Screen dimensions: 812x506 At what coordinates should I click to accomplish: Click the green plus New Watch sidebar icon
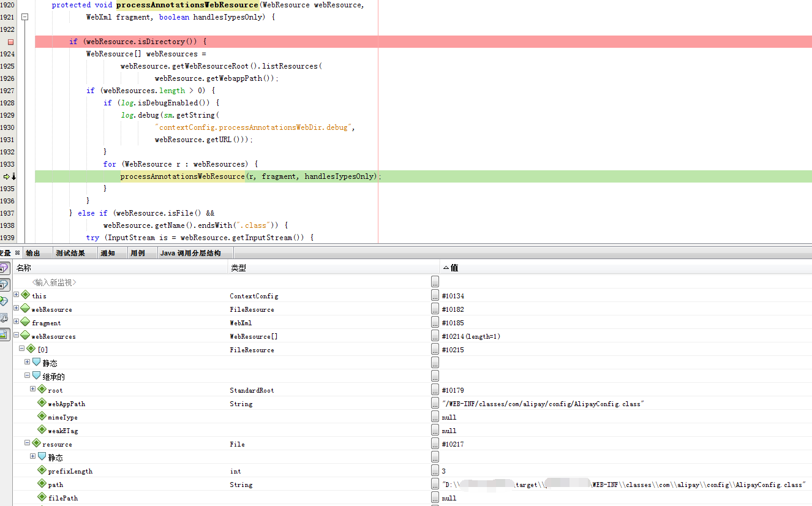[x=4, y=301]
